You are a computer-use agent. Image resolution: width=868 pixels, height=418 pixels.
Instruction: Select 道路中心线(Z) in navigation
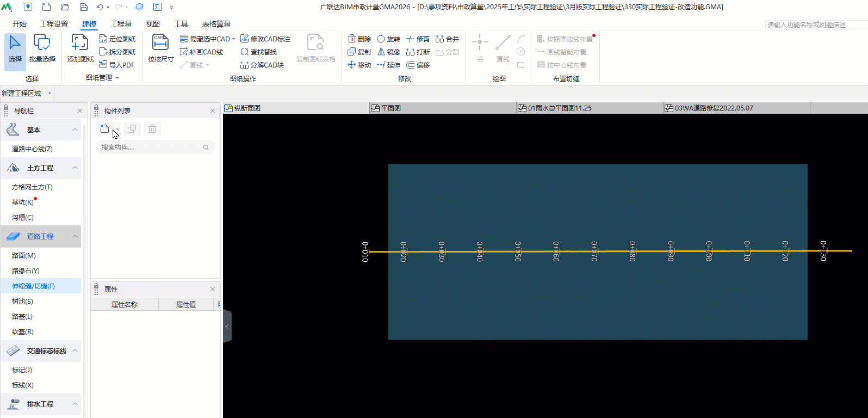click(33, 149)
